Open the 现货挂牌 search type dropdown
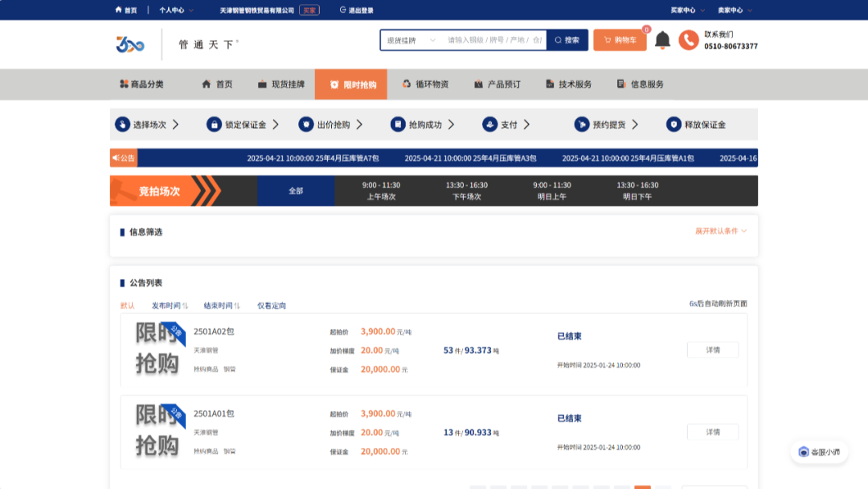Viewport: 868px width, 489px height. click(x=410, y=40)
